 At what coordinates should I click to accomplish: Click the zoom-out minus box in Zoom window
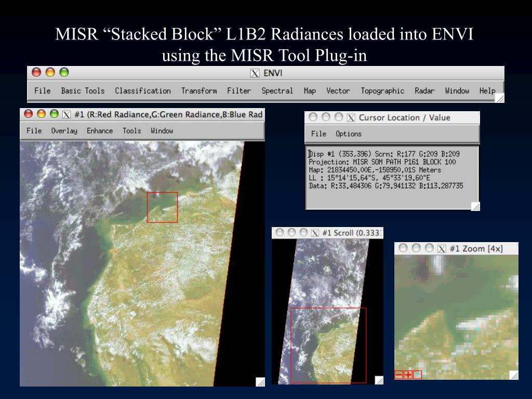(x=399, y=375)
